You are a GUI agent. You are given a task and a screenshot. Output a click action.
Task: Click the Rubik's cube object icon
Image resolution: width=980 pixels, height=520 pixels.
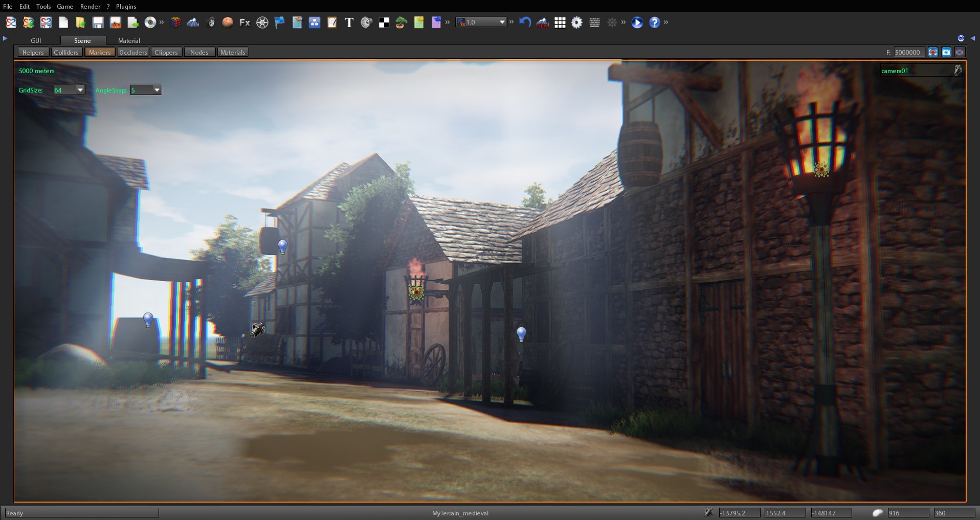175,22
